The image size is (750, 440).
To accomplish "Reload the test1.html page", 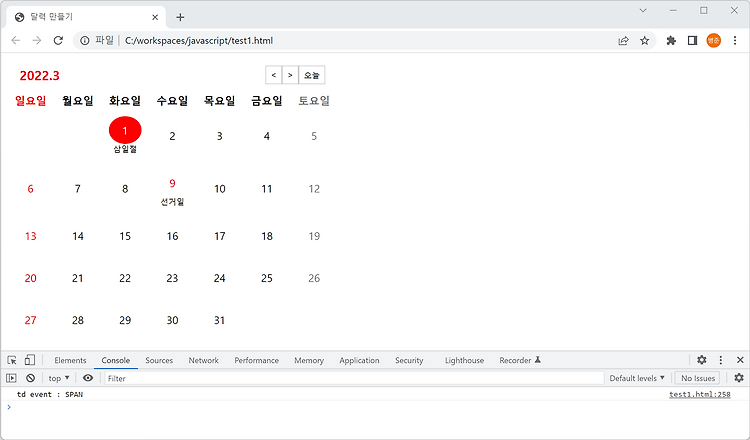I will tap(58, 41).
